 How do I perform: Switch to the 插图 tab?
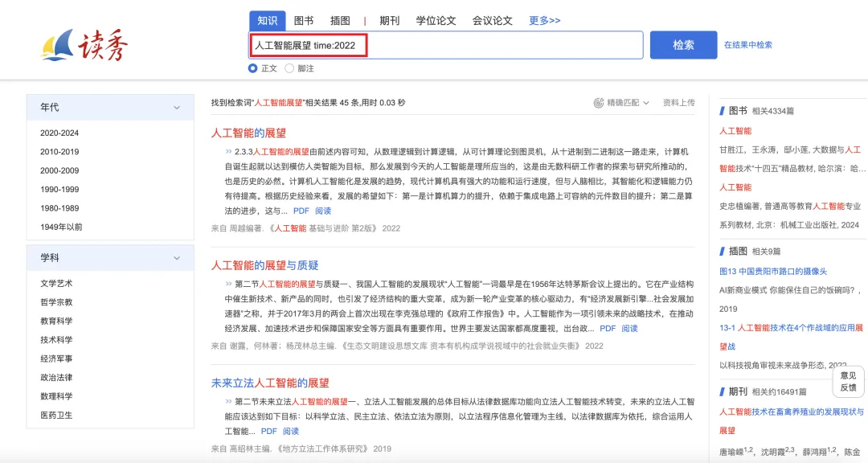click(340, 20)
